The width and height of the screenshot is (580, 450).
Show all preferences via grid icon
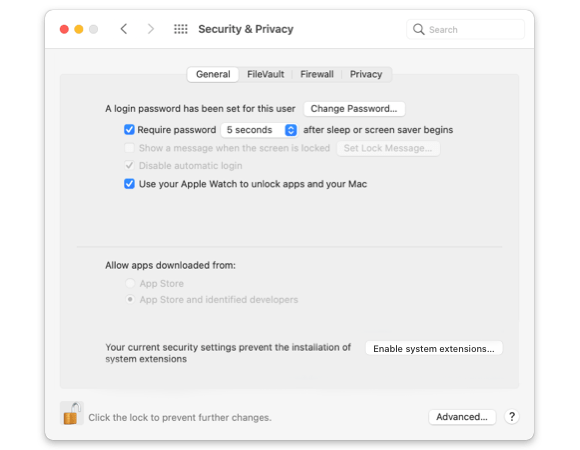[181, 29]
